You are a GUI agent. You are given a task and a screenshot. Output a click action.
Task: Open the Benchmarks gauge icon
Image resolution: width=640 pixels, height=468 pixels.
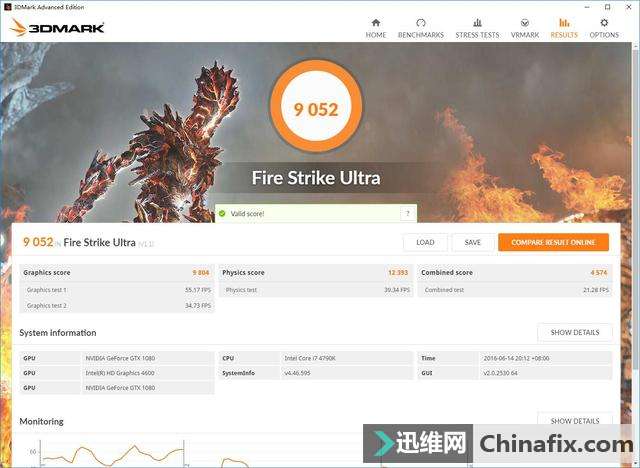point(421,22)
